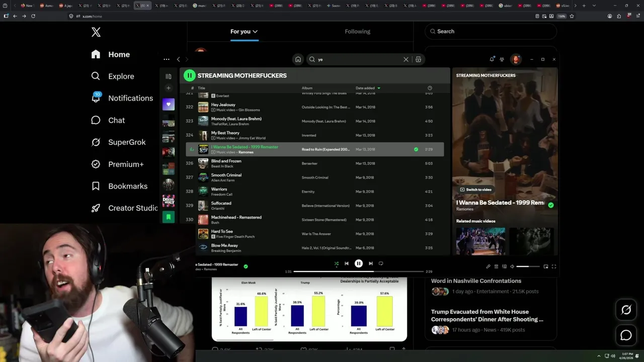Sort playlist by Title column
Image resolution: width=644 pixels, height=362 pixels.
click(x=201, y=88)
